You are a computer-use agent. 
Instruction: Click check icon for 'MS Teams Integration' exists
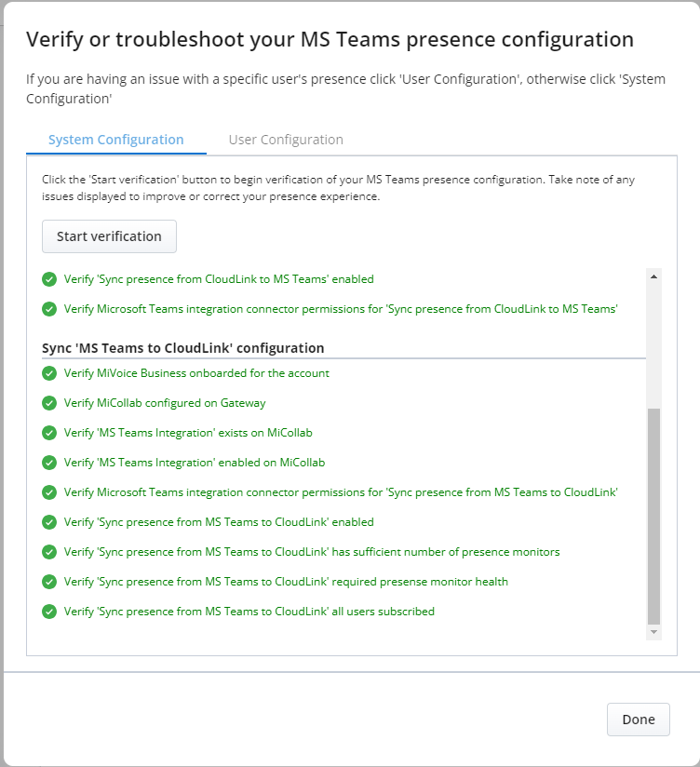(49, 433)
